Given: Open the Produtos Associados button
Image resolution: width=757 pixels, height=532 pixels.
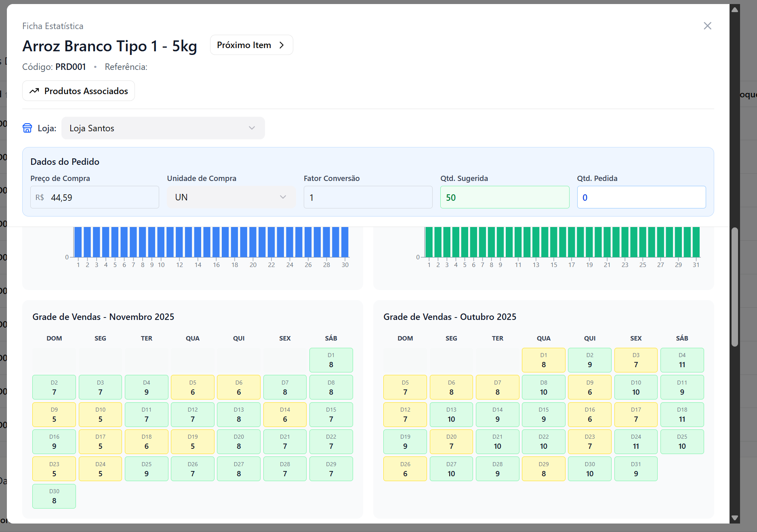Looking at the screenshot, I should [79, 91].
